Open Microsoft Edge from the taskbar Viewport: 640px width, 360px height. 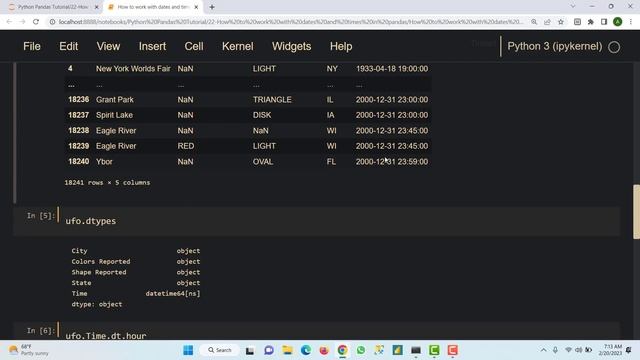click(306, 350)
